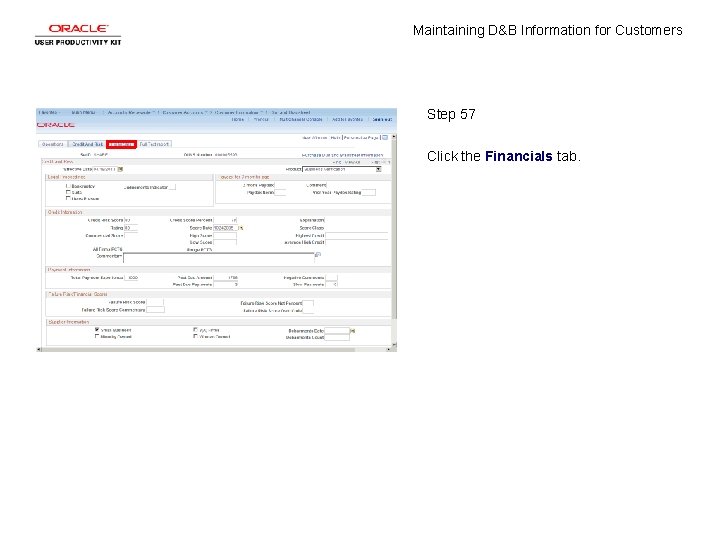Click the horizontal scrollbar right arrow
Screen dimensions: 720x540
tap(389, 349)
